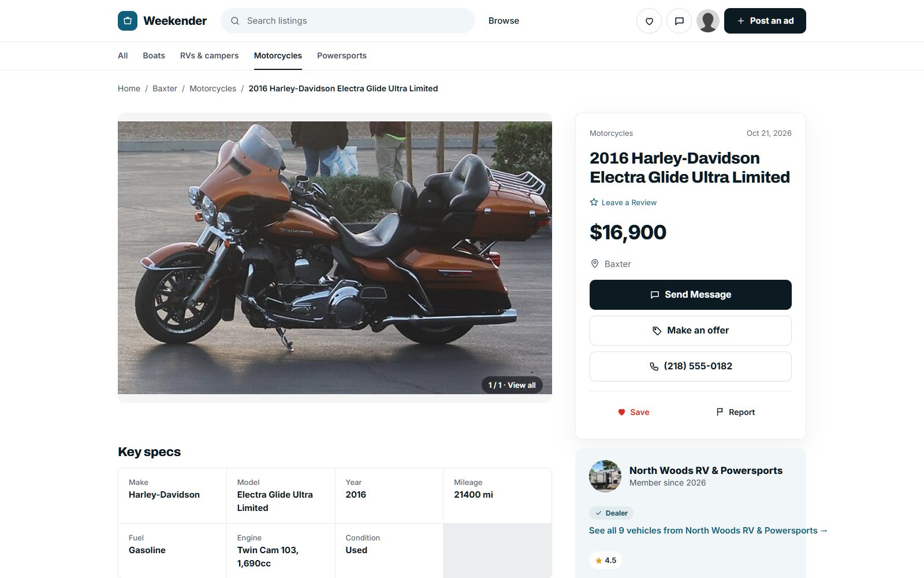Click the Gasoline fuel value
Screen dimensions: 924x578
click(x=147, y=550)
